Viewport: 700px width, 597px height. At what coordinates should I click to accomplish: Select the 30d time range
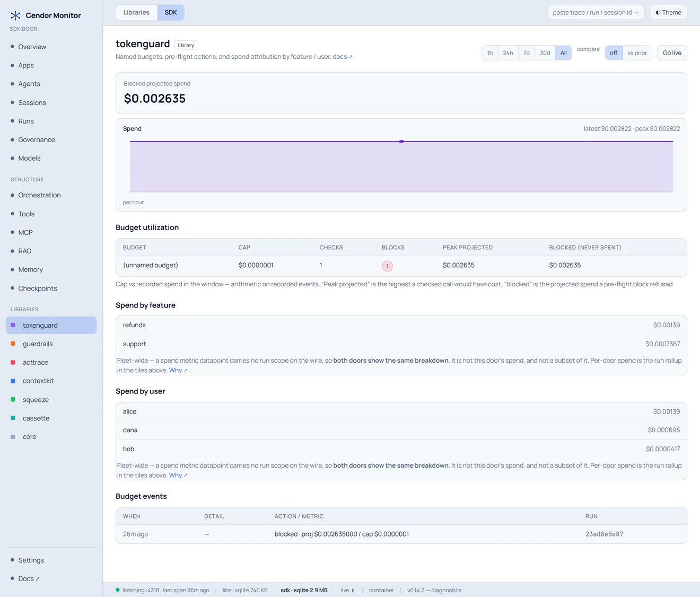(545, 52)
